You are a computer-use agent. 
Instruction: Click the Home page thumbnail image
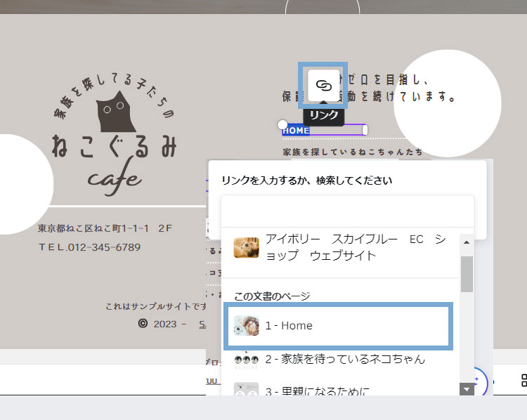[x=247, y=326]
